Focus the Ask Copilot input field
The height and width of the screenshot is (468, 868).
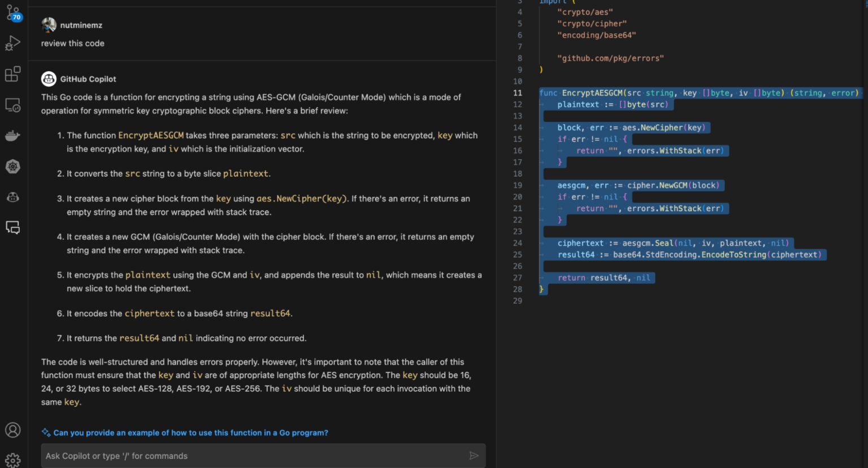click(x=263, y=456)
